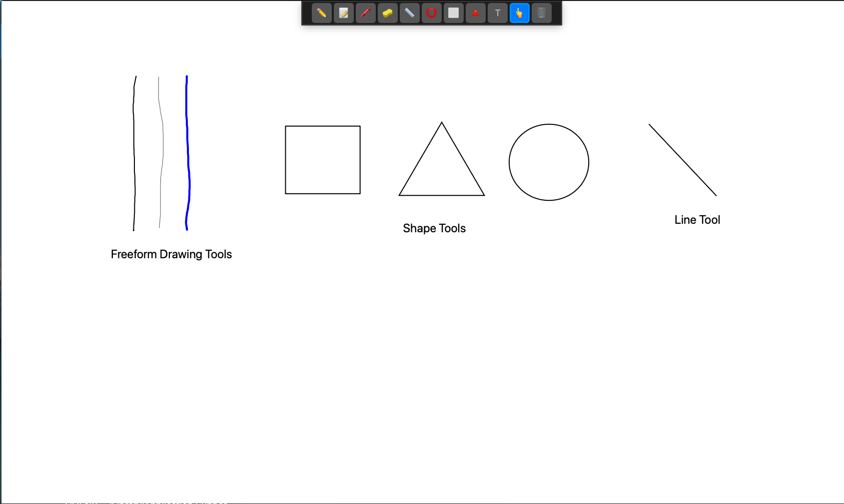Click the Trash can icon
The image size is (844, 504).
541,13
